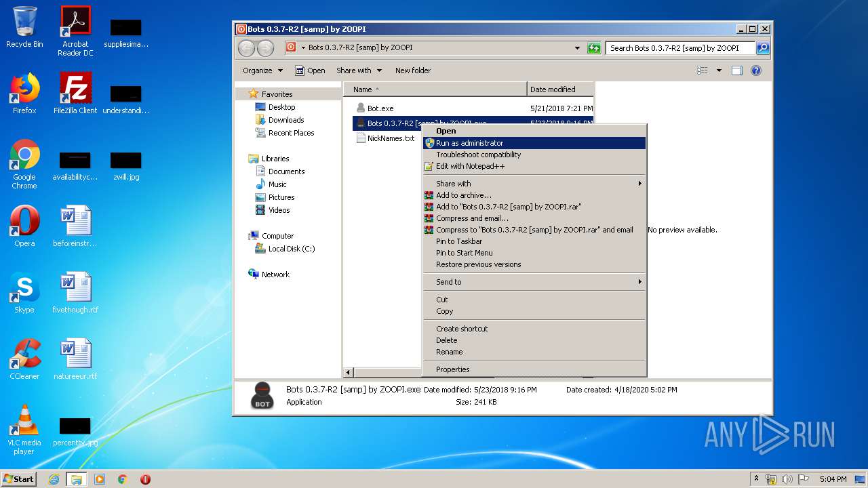Click the search magnifier icon
Image resolution: width=868 pixels, height=488 pixels.
[763, 48]
